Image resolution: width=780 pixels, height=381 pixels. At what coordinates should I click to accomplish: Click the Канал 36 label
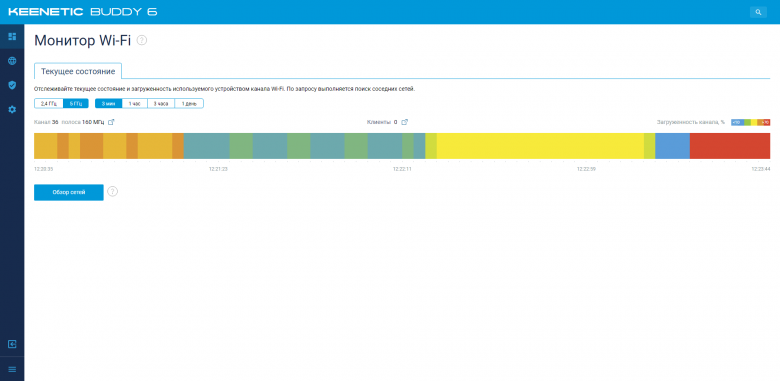click(x=46, y=122)
